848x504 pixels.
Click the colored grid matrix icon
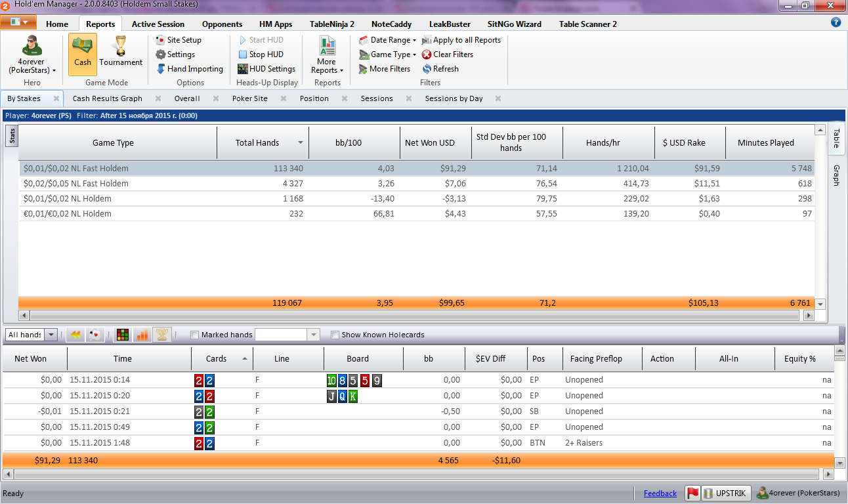(x=122, y=335)
